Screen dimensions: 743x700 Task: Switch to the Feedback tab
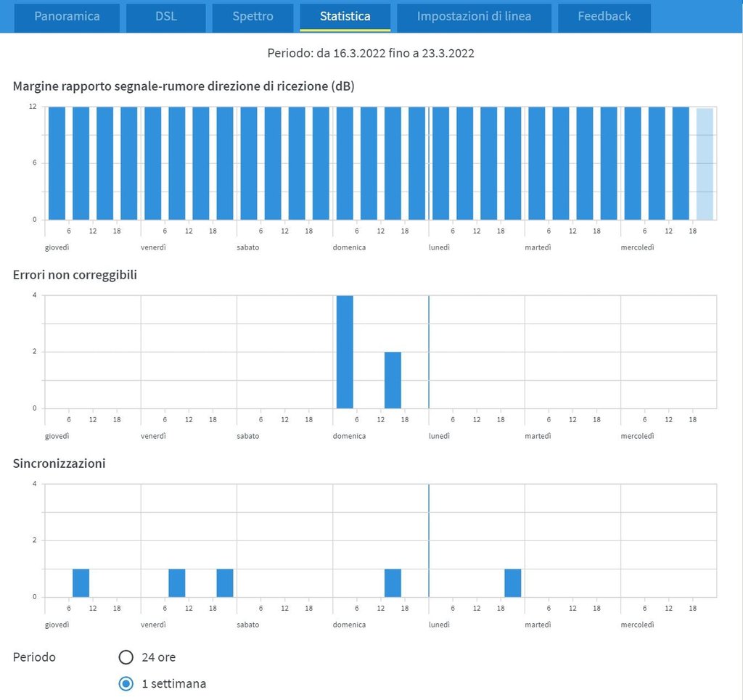(604, 17)
